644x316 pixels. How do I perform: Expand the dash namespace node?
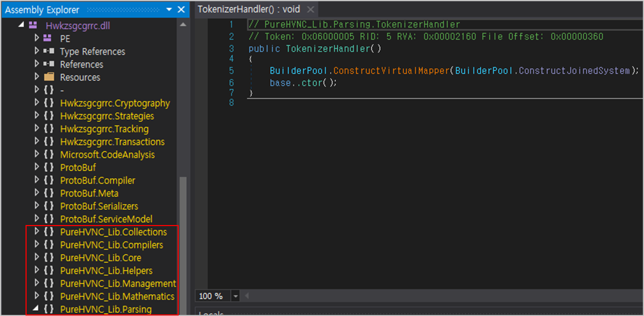[37, 90]
